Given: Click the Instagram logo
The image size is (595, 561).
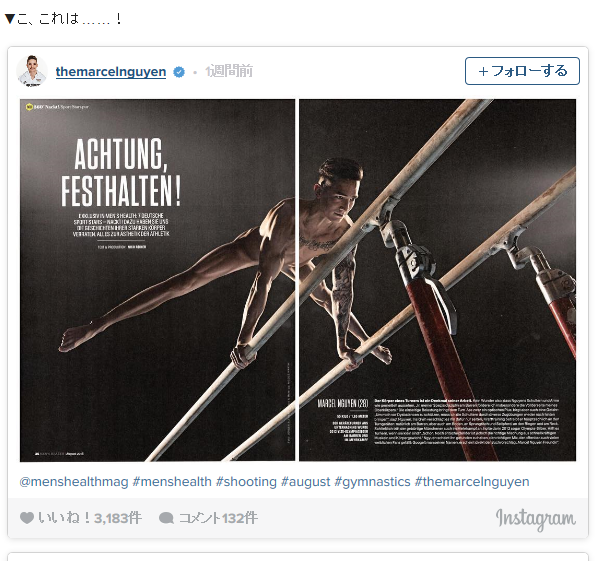Looking at the screenshot, I should [535, 519].
